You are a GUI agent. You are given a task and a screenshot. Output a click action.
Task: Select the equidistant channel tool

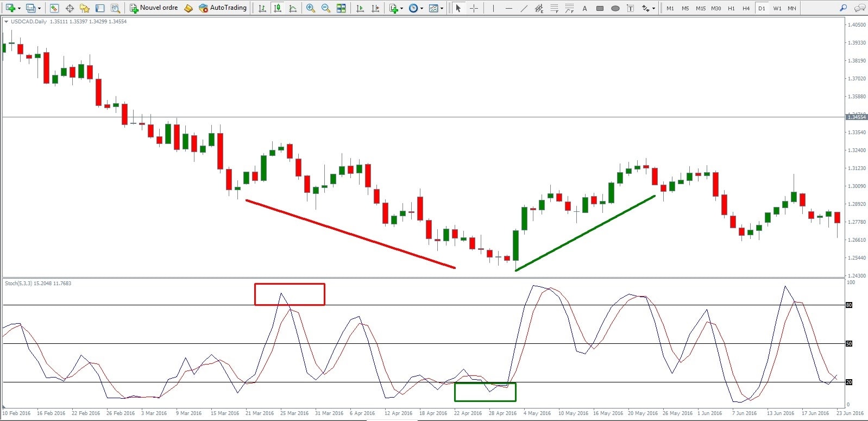[539, 8]
